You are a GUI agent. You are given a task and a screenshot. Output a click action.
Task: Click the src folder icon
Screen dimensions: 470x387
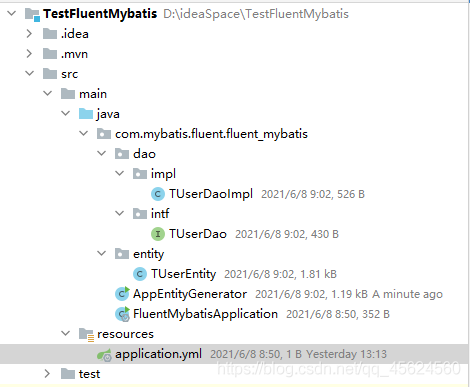50,74
